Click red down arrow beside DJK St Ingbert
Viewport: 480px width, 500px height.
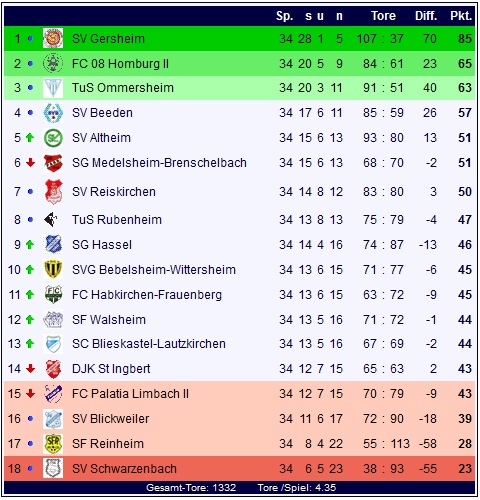(30, 368)
